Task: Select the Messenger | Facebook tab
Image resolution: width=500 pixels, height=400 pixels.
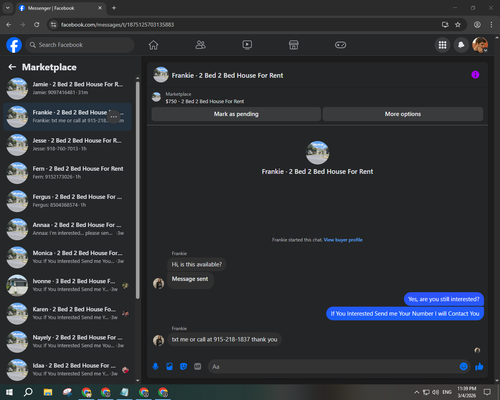Action: coord(60,8)
